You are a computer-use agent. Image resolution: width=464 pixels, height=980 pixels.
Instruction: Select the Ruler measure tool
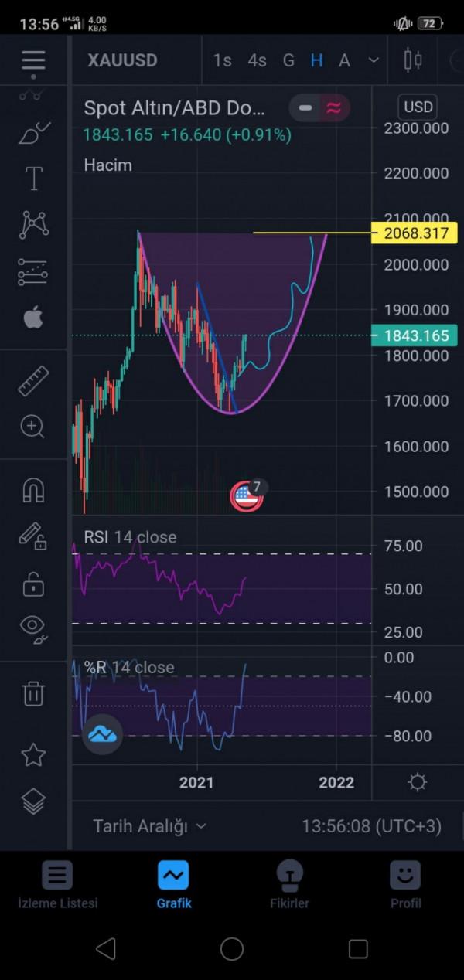[x=33, y=381]
